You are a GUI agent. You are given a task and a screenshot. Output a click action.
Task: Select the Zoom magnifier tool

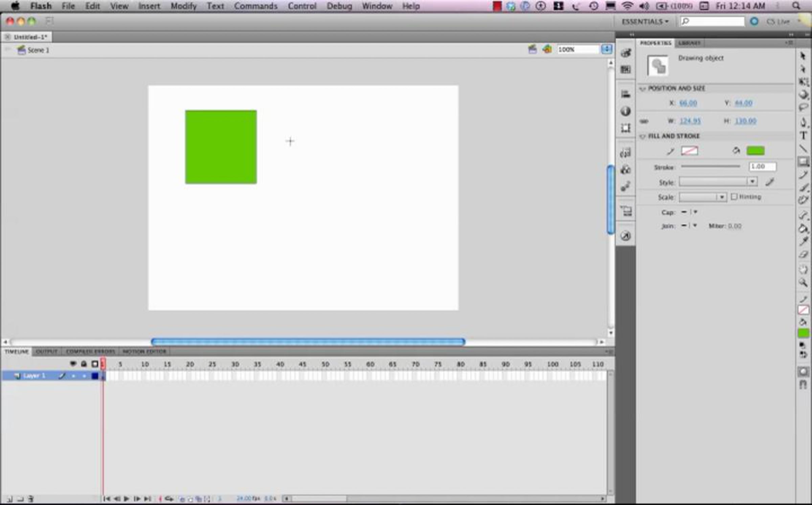pyautogui.click(x=803, y=282)
